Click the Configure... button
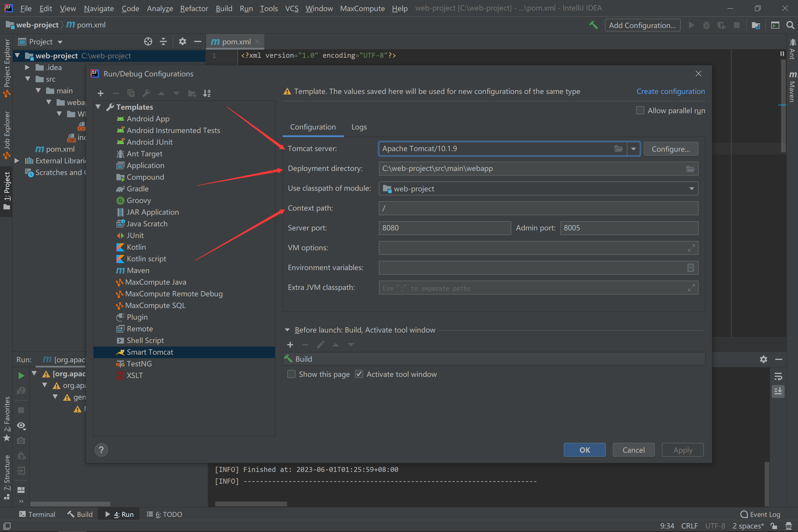The image size is (798, 532). (671, 149)
